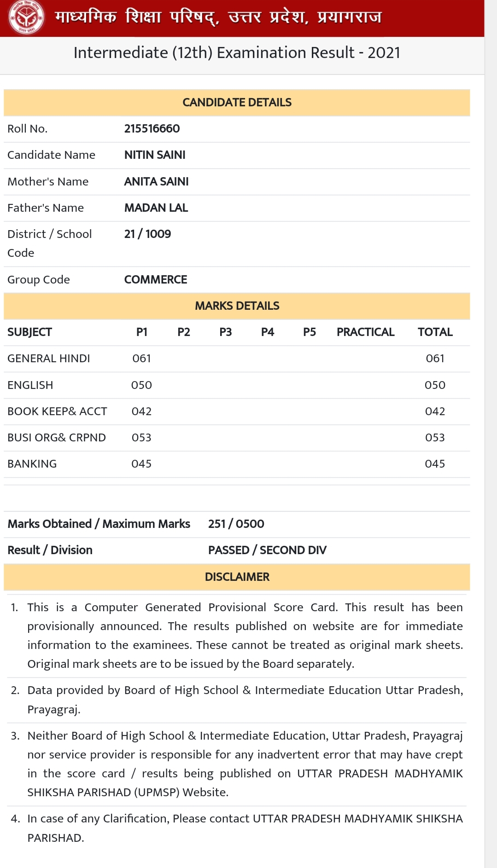This screenshot has width=497, height=868.
Task: Select the MARKS DETAILS section header
Action: click(x=237, y=306)
